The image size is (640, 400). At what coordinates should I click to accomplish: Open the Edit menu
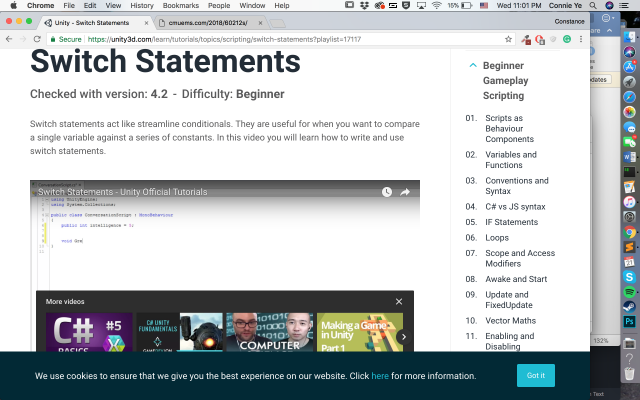pyautogui.click(x=90, y=5)
